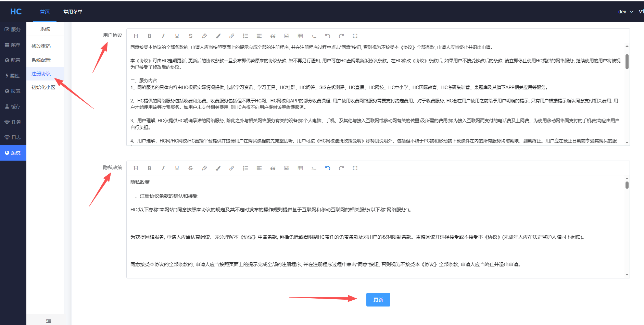The image size is (644, 325).
Task: Open fullscreen mode for the 用户协议 editor
Action: point(355,36)
